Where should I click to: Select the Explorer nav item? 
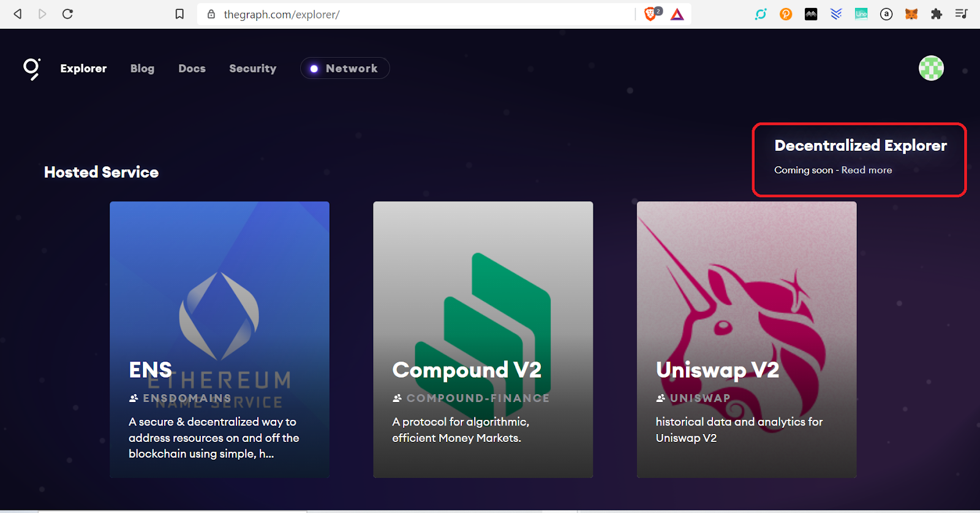83,69
